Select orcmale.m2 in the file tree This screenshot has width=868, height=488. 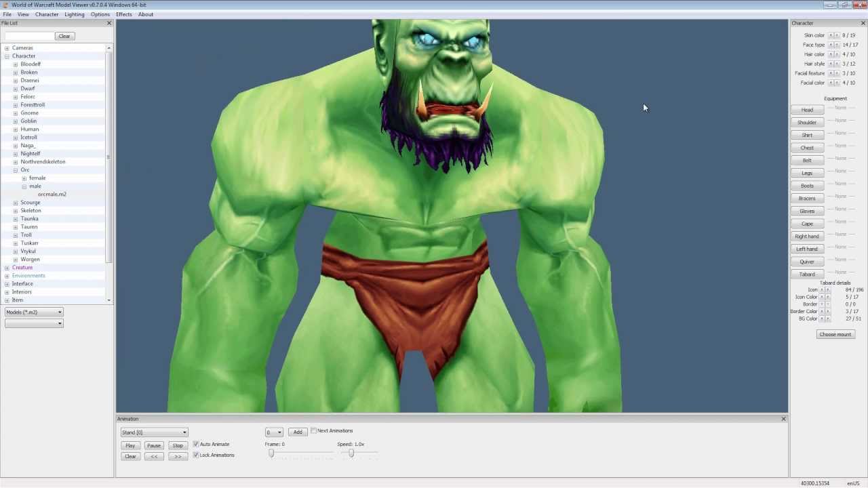[x=52, y=195]
